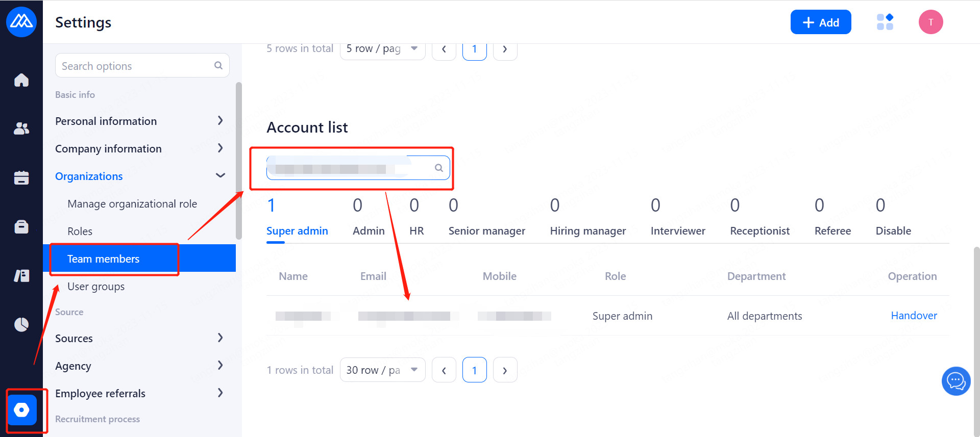Click the settings gear icon in sidebar
The height and width of the screenshot is (437, 980).
pyautogui.click(x=22, y=410)
